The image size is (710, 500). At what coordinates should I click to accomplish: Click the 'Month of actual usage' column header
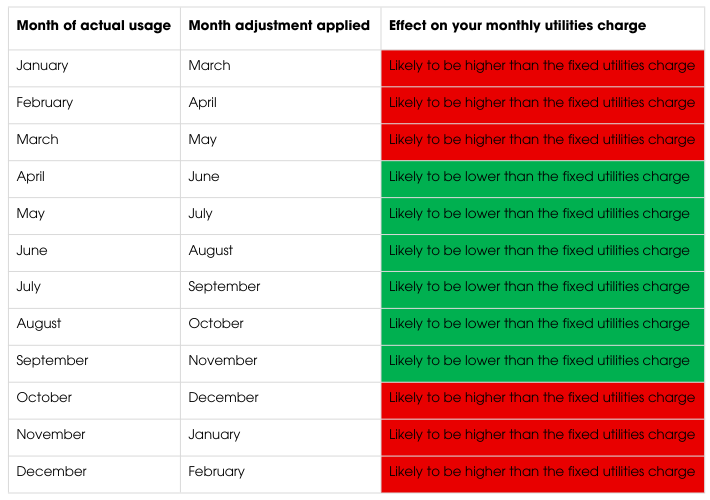tap(93, 26)
